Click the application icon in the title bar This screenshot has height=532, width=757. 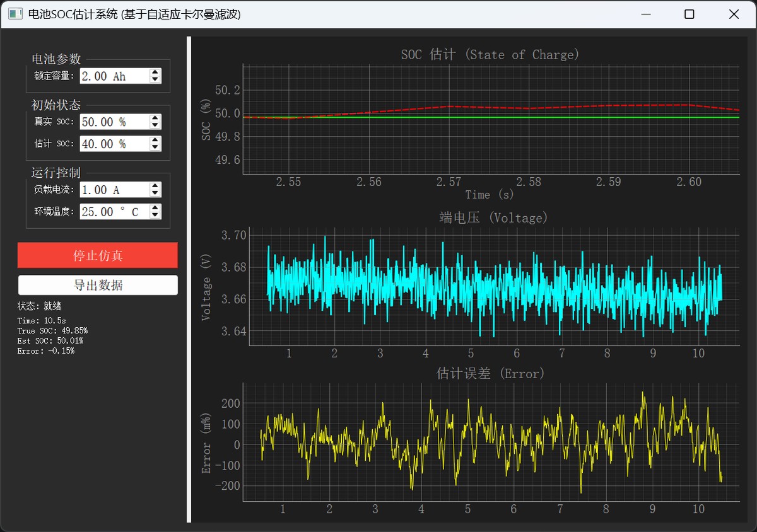point(15,14)
